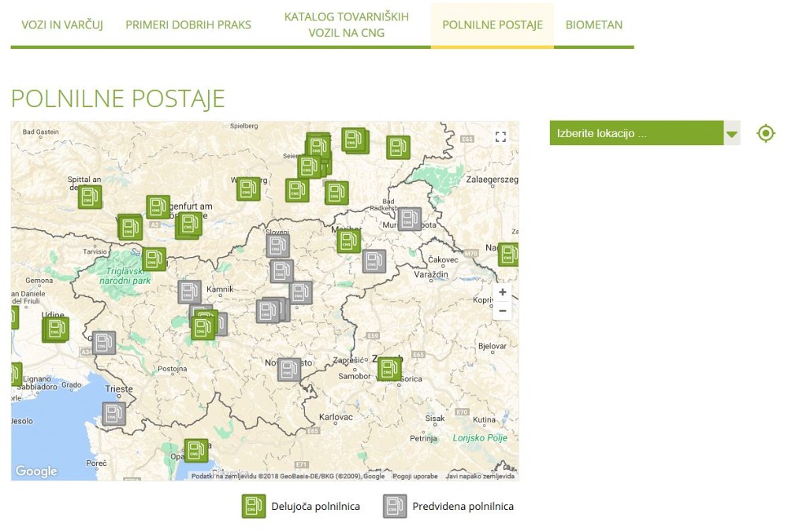Image resolution: width=788 pixels, height=532 pixels.
Task: Zoom in on the map
Action: coord(502,292)
